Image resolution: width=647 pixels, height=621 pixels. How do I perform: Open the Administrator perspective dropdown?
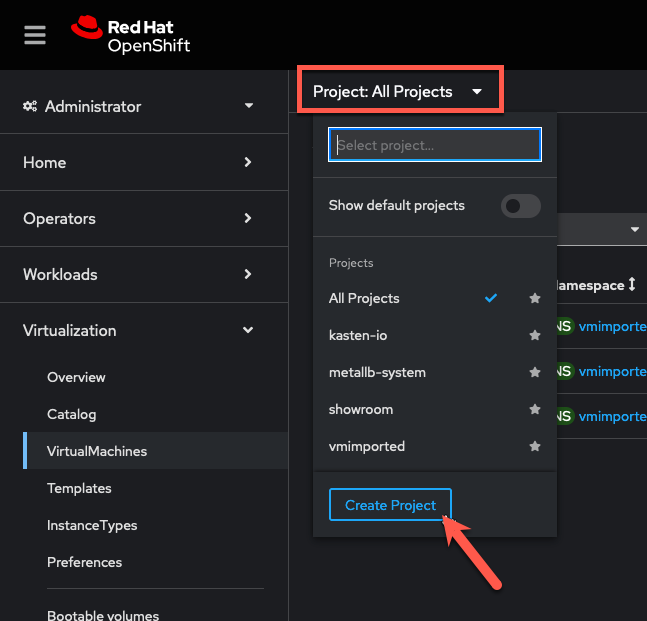tap(138, 106)
